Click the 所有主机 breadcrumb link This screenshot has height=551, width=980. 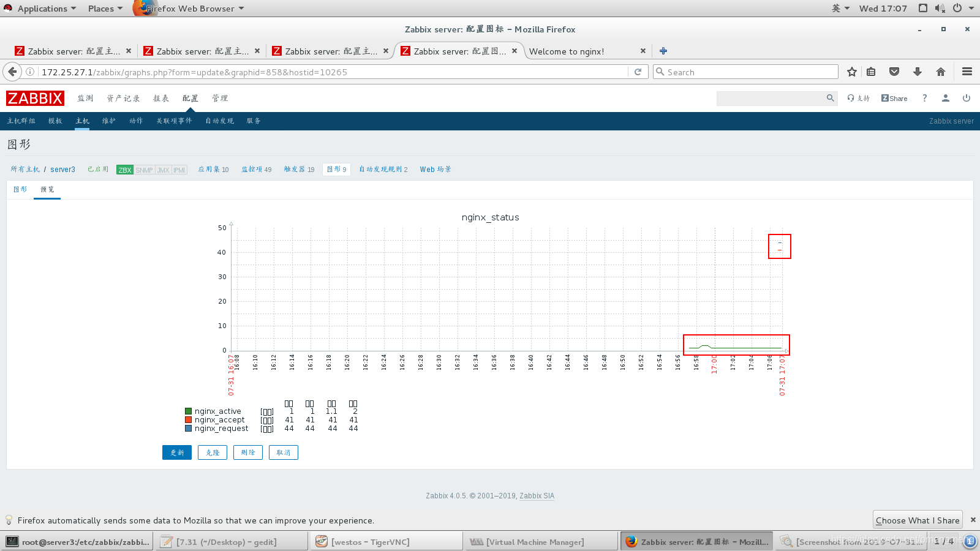pos(25,169)
